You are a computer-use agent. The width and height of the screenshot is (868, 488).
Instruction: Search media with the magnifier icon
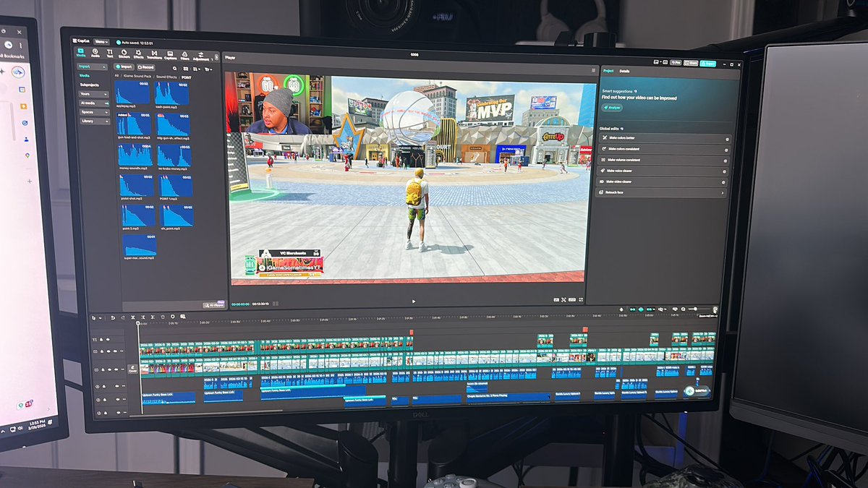[174, 69]
